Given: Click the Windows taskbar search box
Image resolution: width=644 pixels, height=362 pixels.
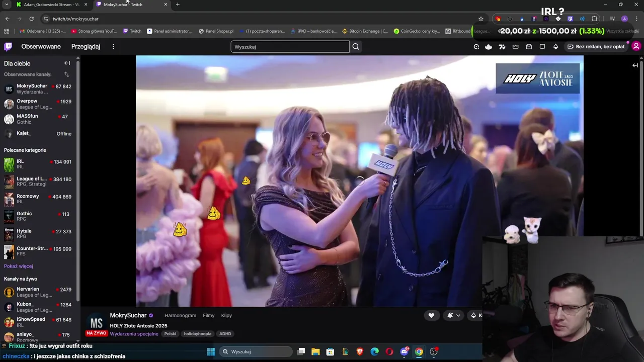Looking at the screenshot, I should tap(256, 352).
